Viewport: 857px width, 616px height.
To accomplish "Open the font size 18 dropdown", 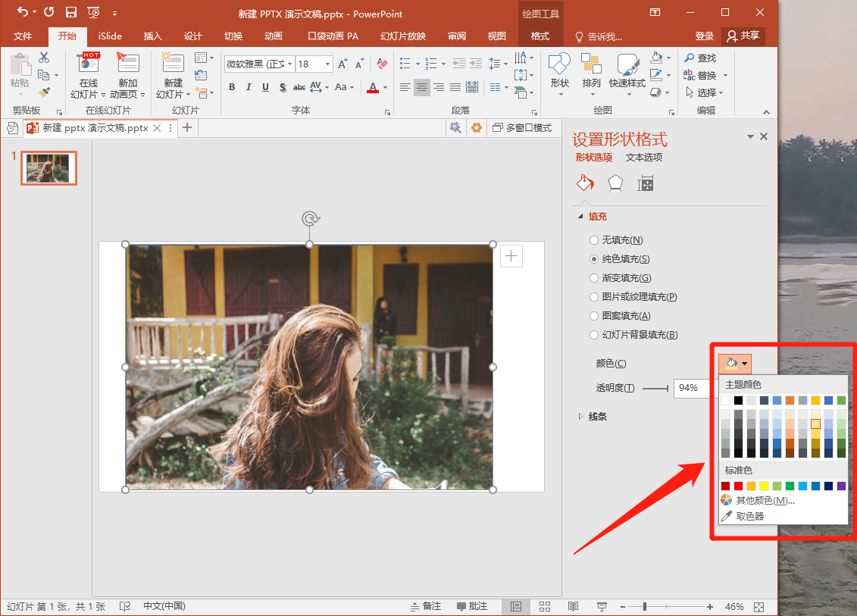I will pos(328,64).
